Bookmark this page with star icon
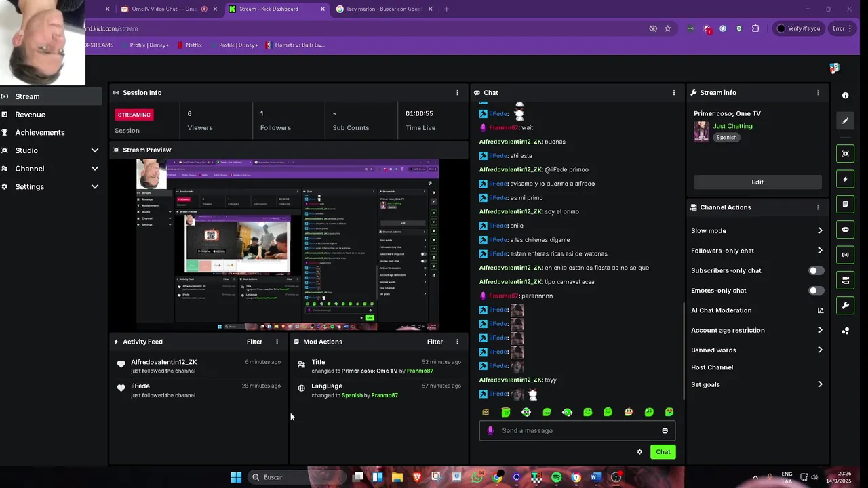868x488 pixels. (668, 28)
